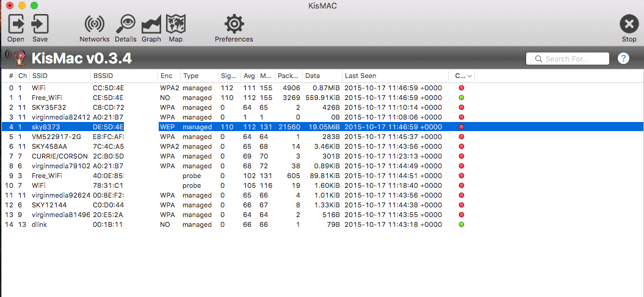Click the blue help question mark
Image resolution: width=644 pixels, height=297 pixels.
(623, 59)
